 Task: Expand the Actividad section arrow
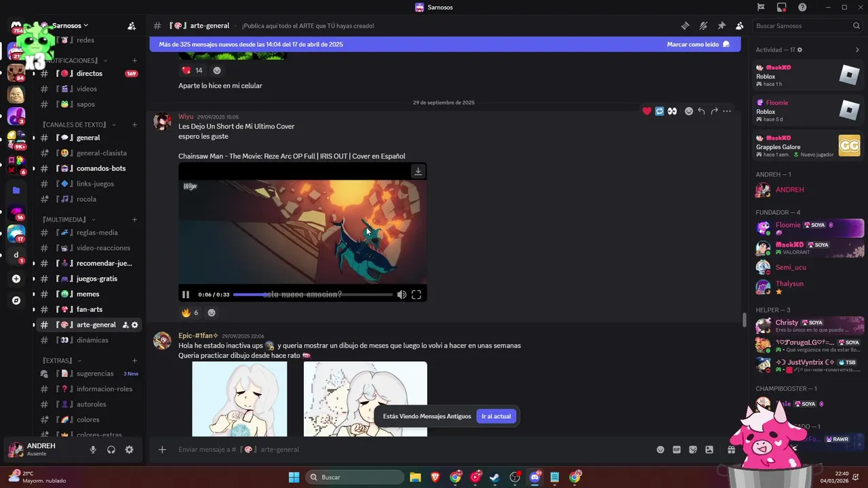coord(857,49)
